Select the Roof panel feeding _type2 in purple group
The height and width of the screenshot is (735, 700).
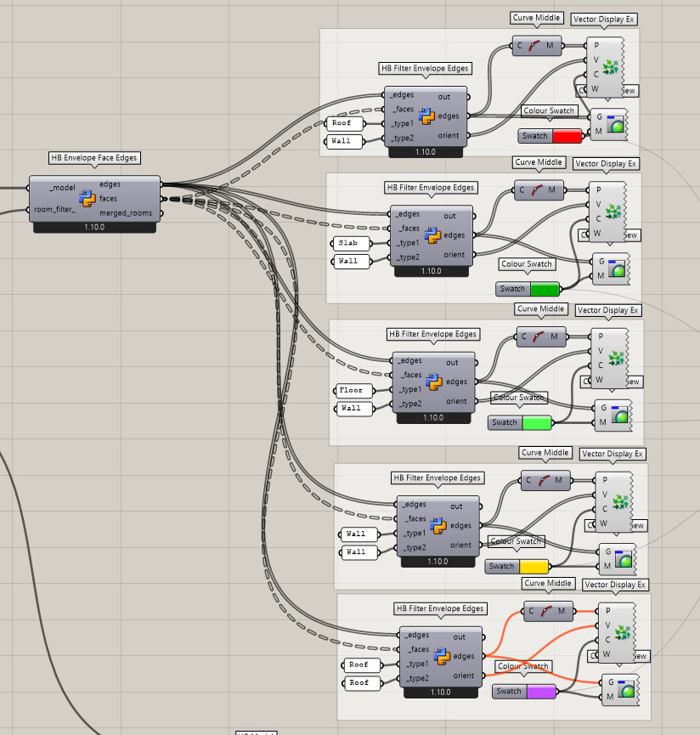(362, 683)
